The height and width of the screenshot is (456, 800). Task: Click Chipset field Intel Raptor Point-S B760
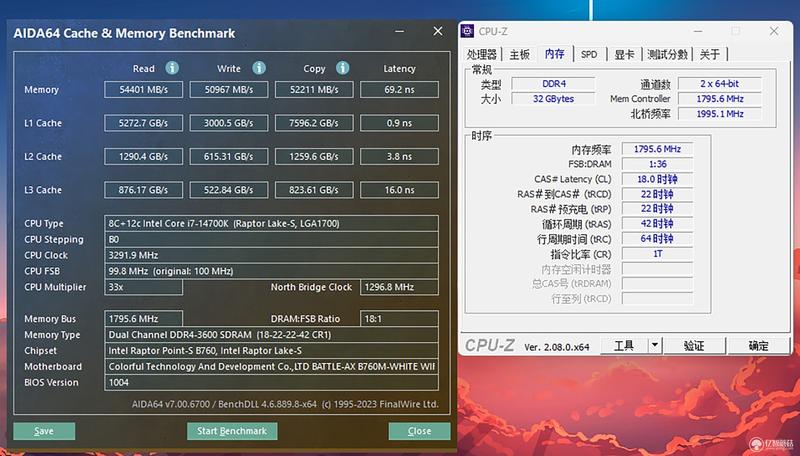coord(271,350)
